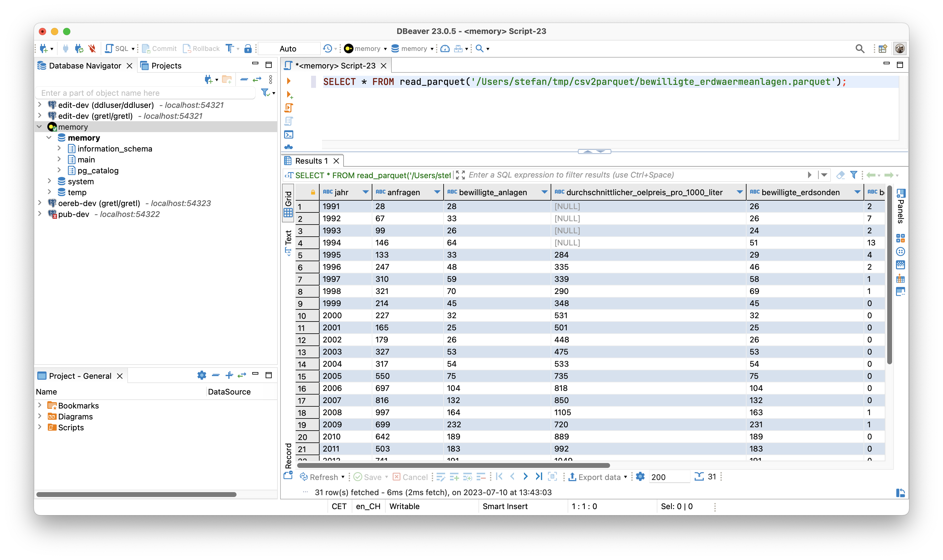Click the Export data button
943x560 pixels.
(x=595, y=477)
